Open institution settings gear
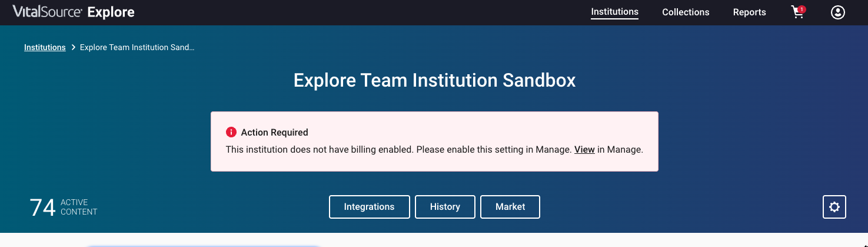868x247 pixels. click(x=834, y=207)
